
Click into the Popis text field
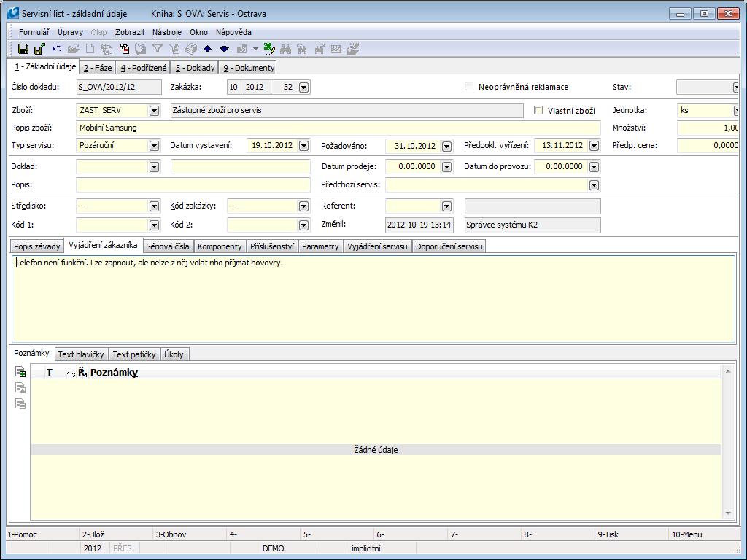[193, 184]
